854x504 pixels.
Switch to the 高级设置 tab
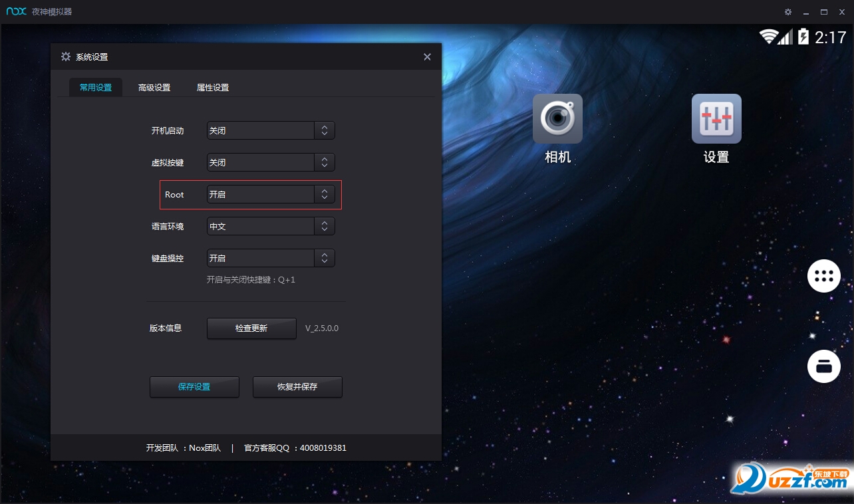pos(154,86)
